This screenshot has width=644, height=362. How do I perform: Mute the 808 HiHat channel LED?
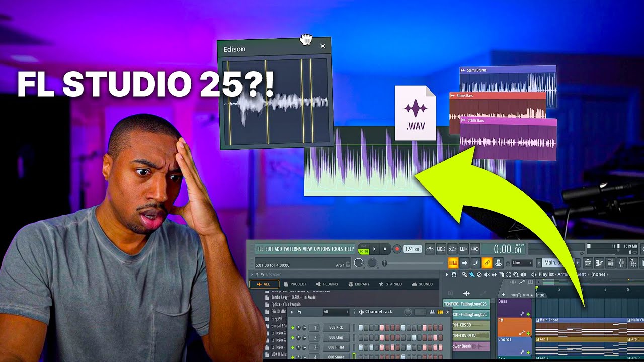pyautogui.click(x=293, y=347)
